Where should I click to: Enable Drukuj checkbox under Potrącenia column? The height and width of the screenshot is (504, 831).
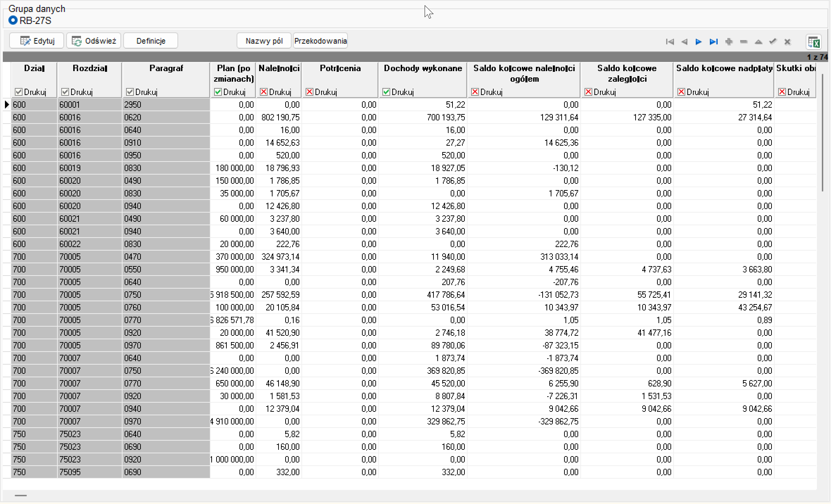pos(309,92)
